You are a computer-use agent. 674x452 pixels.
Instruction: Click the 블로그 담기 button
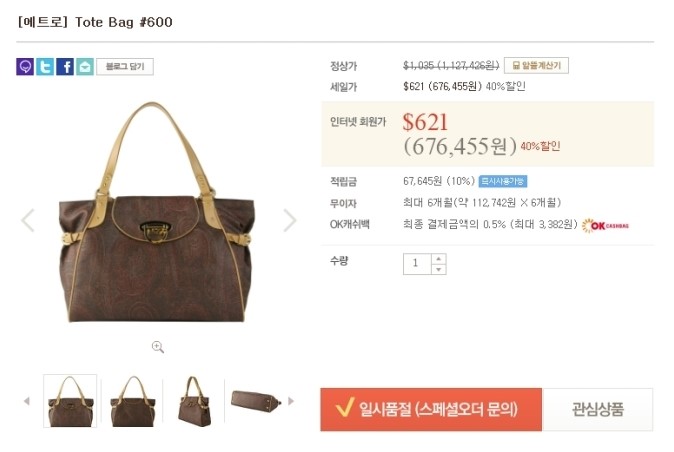point(125,67)
